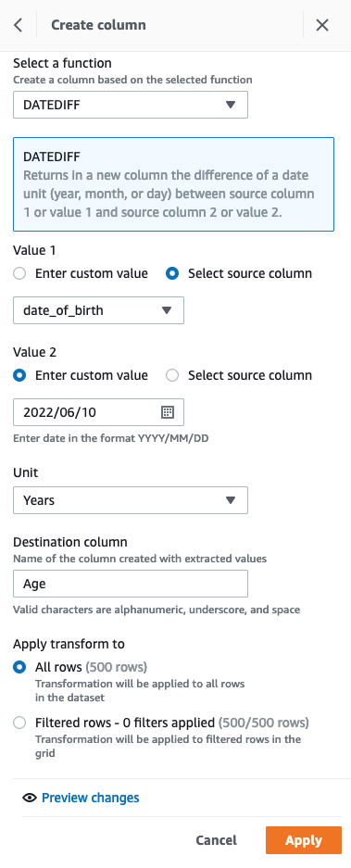The height and width of the screenshot is (868, 351).
Task: Click the eye icon beside Preview changes
Action: click(30, 798)
